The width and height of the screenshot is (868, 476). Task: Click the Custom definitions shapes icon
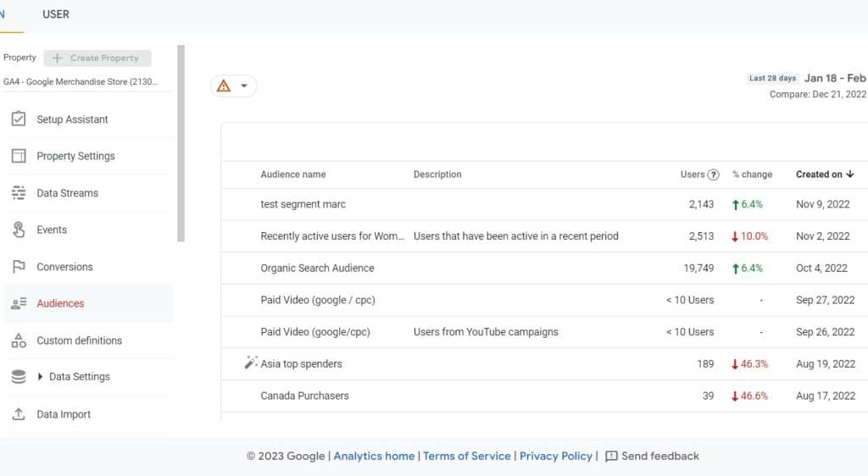point(19,340)
